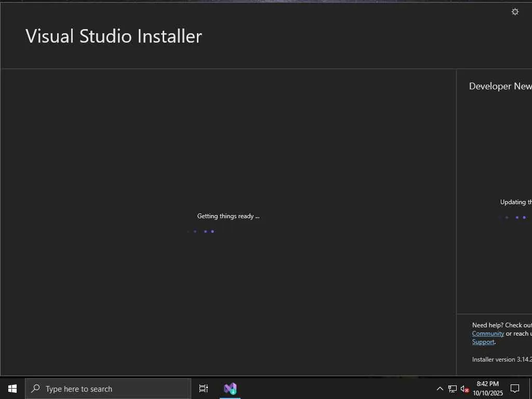Toggle the theme sun icon at top right
Screen dimensions: 532x399
pos(515,12)
